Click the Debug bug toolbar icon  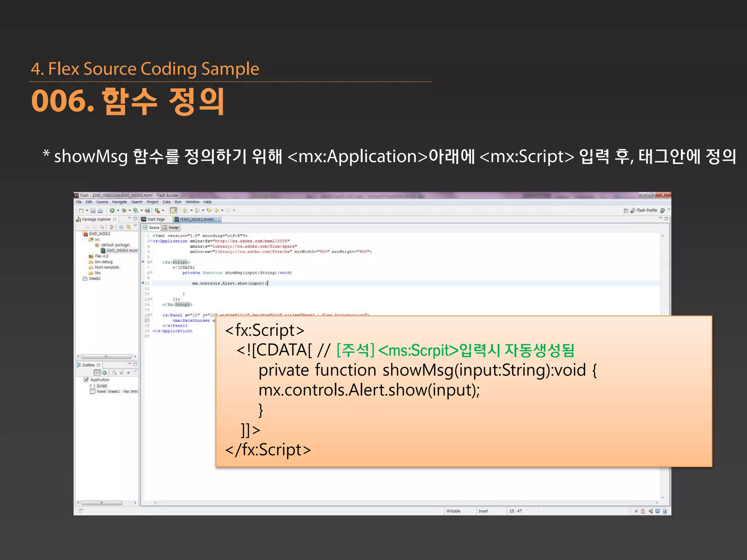click(124, 210)
